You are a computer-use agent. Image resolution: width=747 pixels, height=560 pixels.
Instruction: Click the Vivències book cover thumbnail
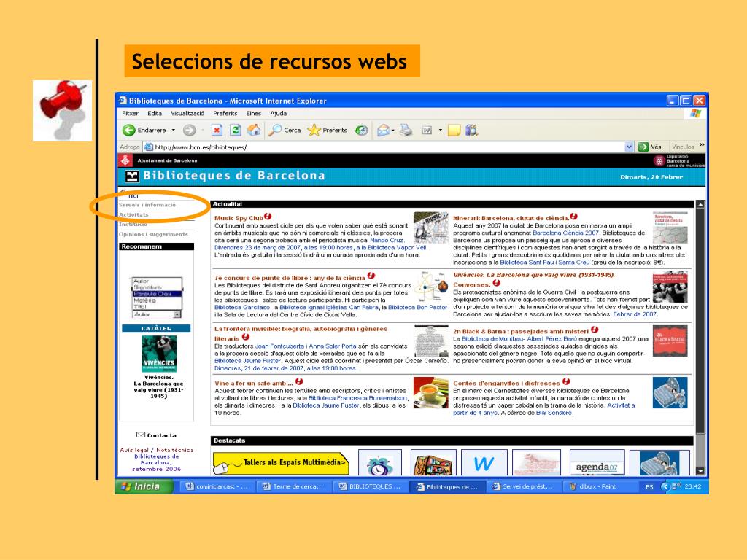point(159,354)
